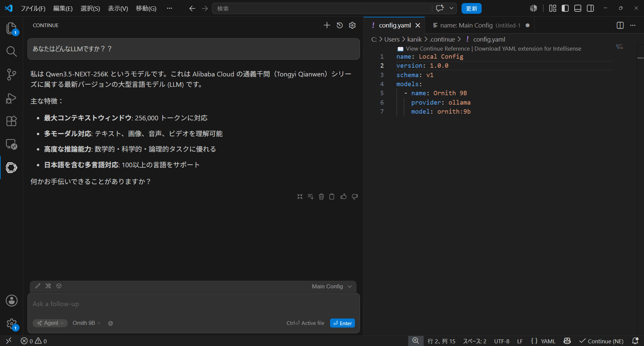Give thumbs down to the response
Image resolution: width=644 pixels, height=346 pixels.
pyautogui.click(x=355, y=196)
